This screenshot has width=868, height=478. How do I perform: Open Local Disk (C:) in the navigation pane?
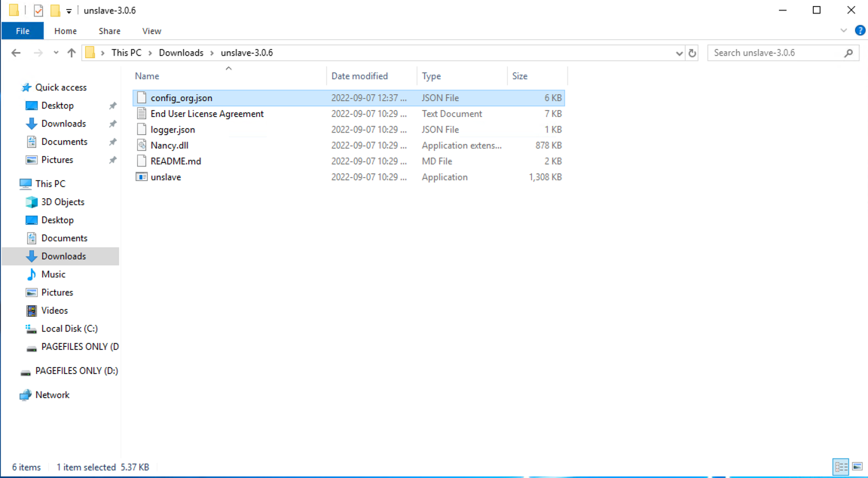tap(69, 329)
